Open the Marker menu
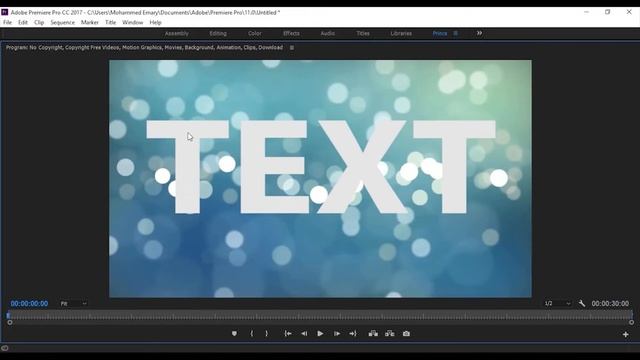 tap(90, 22)
